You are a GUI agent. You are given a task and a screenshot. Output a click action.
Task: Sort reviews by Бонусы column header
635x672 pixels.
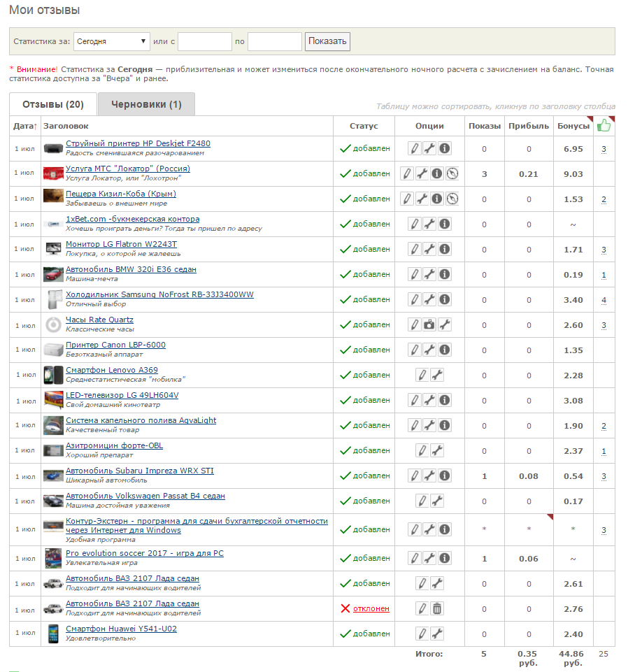[573, 126]
